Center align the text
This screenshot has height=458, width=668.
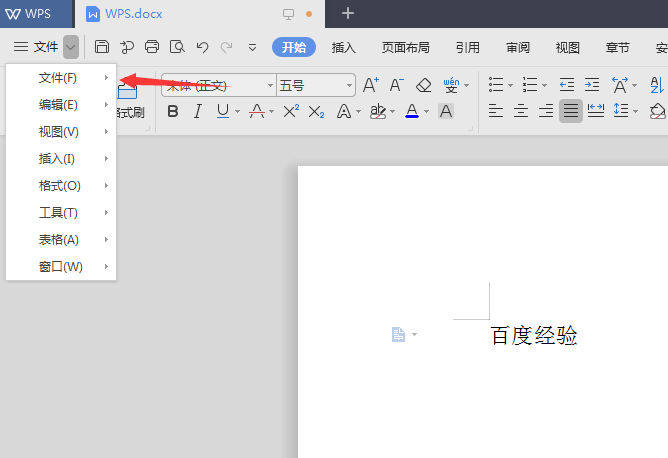pos(521,111)
